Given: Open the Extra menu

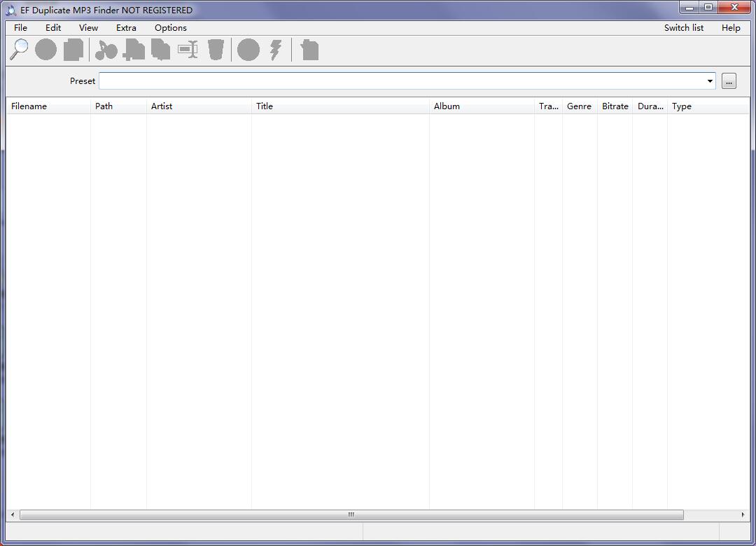Looking at the screenshot, I should 126,28.
